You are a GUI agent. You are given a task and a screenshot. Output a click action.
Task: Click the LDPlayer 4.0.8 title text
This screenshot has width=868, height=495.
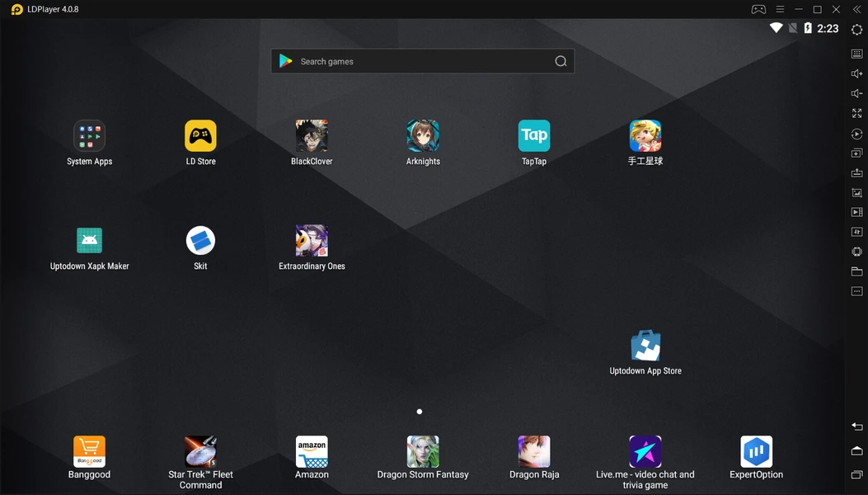(x=53, y=9)
